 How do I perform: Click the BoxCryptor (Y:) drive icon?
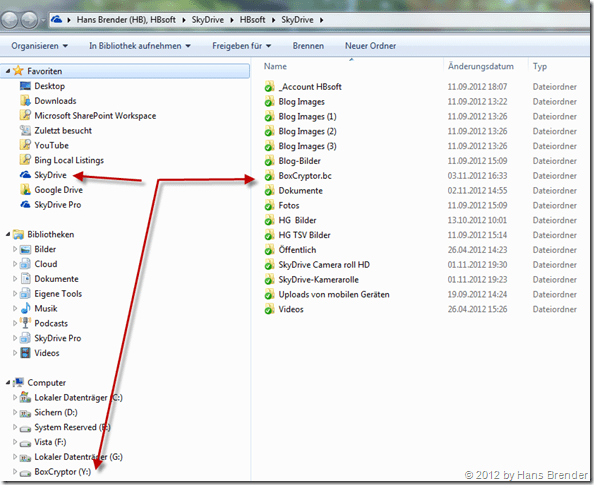click(x=25, y=472)
